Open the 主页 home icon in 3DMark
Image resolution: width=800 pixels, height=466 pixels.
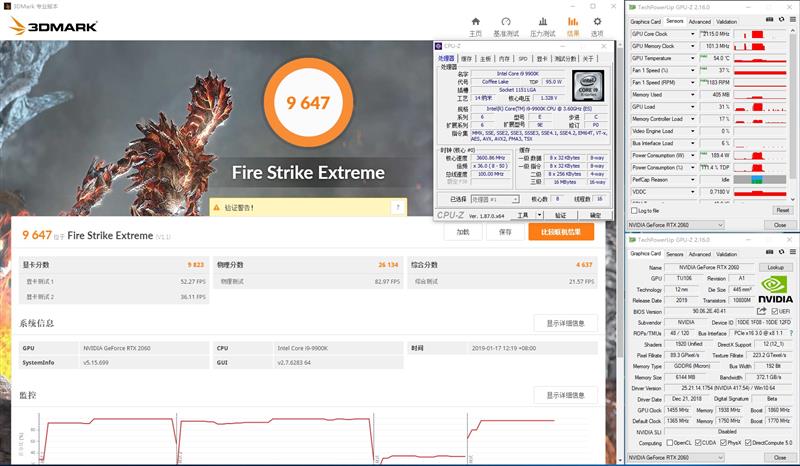475,21
